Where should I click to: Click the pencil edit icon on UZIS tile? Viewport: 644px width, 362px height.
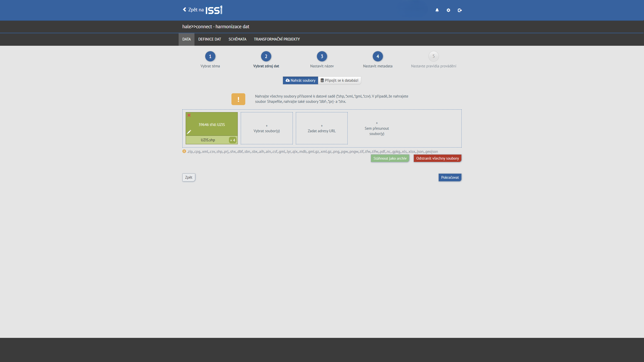[x=189, y=132]
